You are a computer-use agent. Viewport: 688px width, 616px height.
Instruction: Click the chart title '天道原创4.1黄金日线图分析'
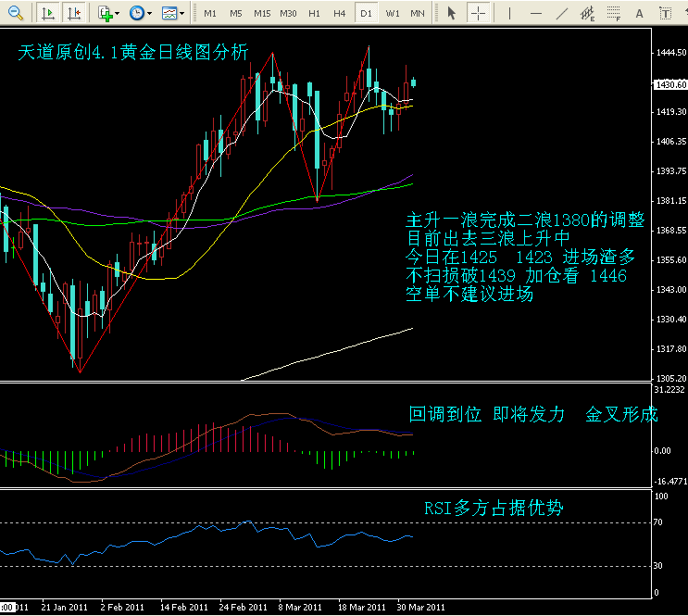click(x=133, y=52)
